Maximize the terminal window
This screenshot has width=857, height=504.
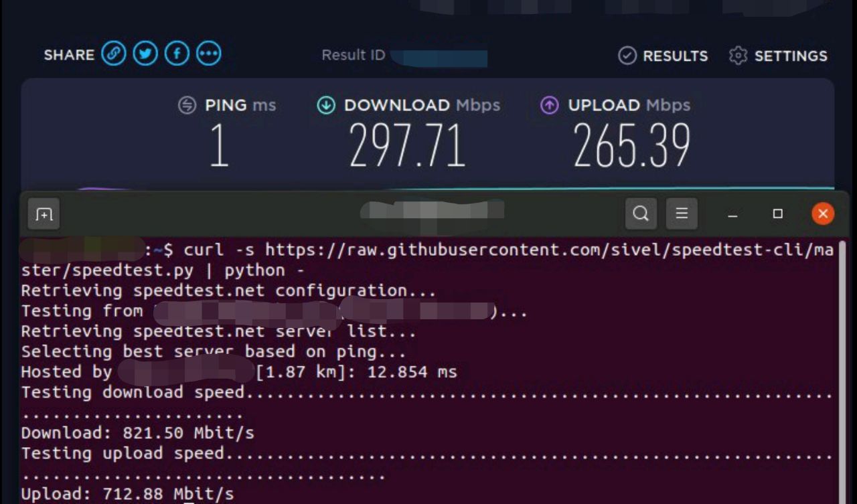[x=777, y=214]
